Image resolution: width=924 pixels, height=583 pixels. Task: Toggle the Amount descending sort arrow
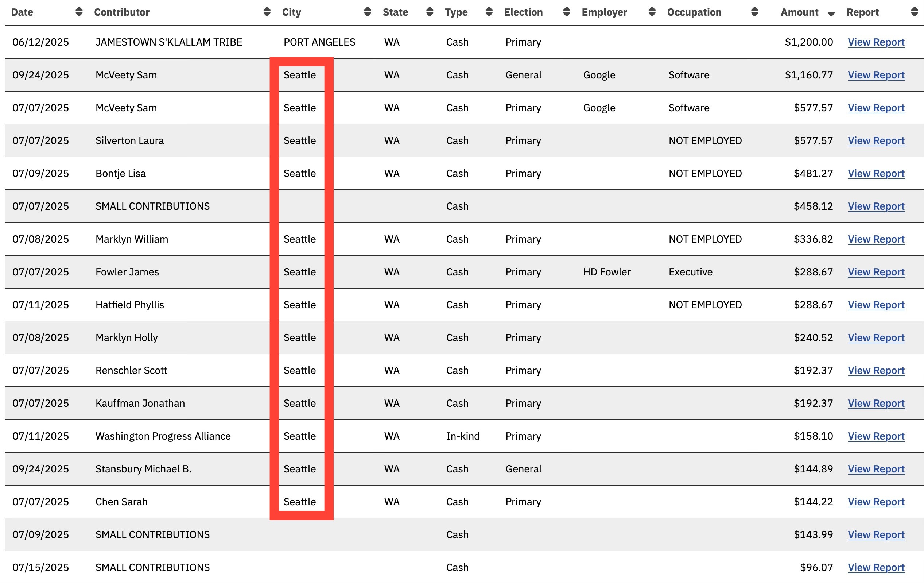pyautogui.click(x=831, y=14)
